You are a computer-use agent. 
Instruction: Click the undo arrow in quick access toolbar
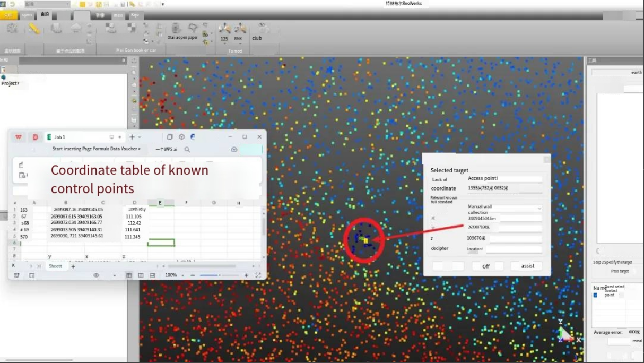point(12,4)
